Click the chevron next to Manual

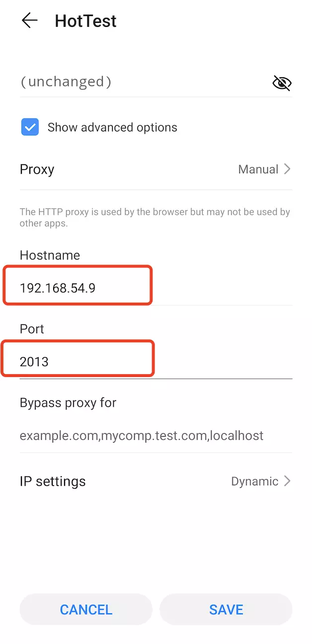click(x=287, y=169)
